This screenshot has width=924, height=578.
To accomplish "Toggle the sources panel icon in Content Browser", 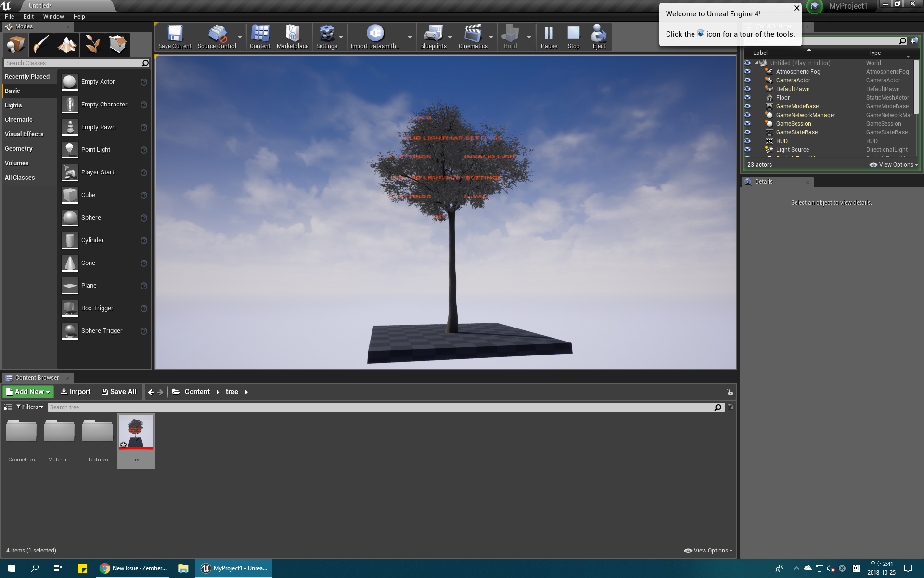I will click(8, 407).
